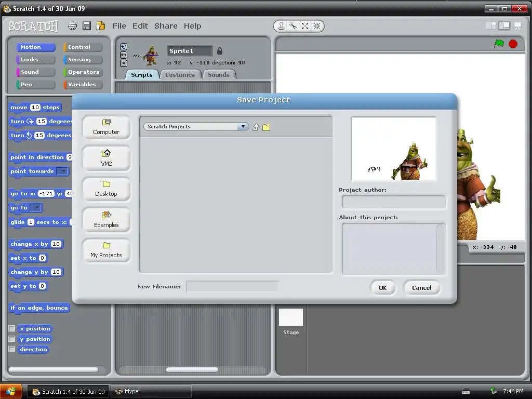Click the red stop sign
Viewport: 532px width, 399px height.
point(513,44)
